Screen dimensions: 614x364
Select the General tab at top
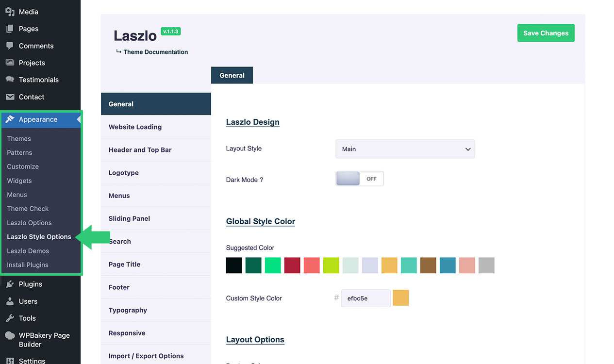[232, 75]
